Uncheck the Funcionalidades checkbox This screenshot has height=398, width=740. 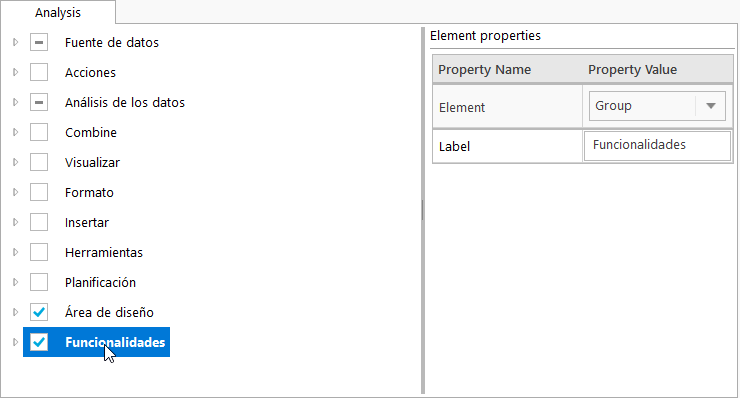click(x=39, y=342)
